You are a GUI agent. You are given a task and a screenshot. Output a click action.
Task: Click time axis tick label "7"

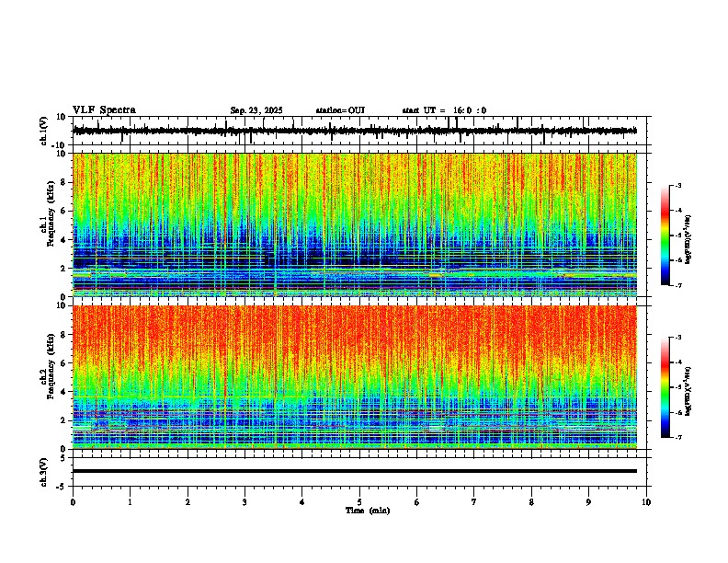coord(474,502)
